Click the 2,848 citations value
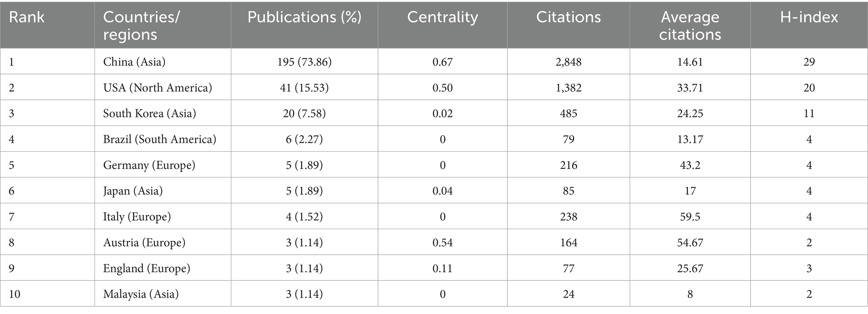This screenshot has width=868, height=314. [568, 62]
